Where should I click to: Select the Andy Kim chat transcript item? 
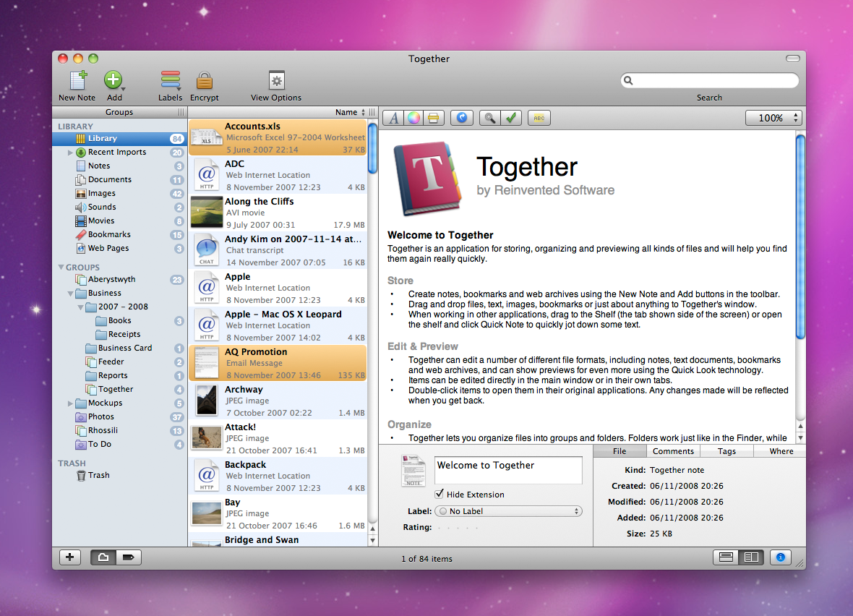278,250
